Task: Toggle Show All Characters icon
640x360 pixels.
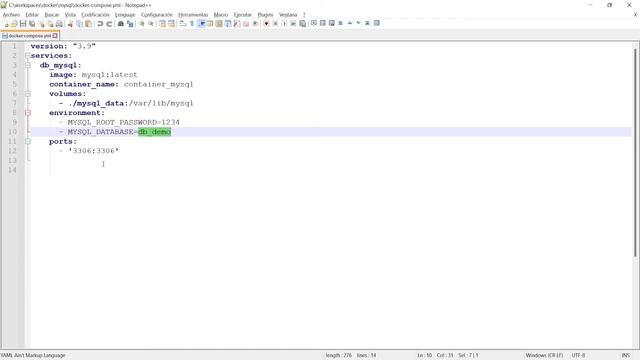Action: click(192, 24)
